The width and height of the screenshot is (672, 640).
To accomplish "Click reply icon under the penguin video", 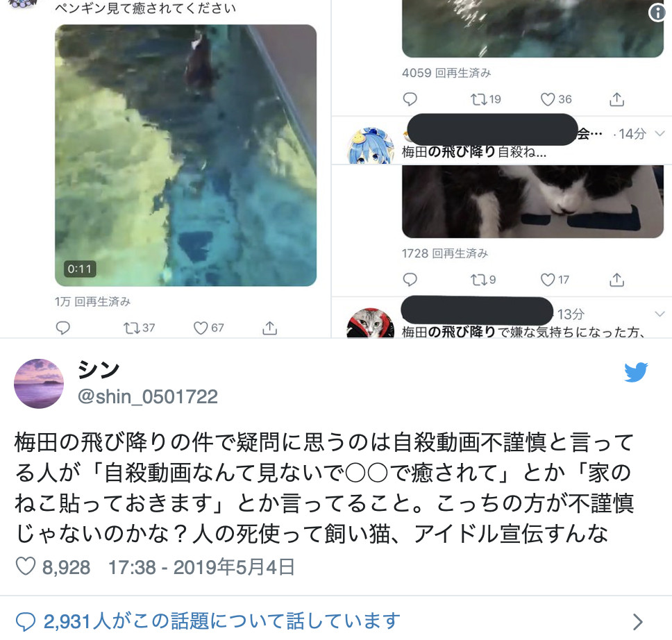I will (63, 328).
